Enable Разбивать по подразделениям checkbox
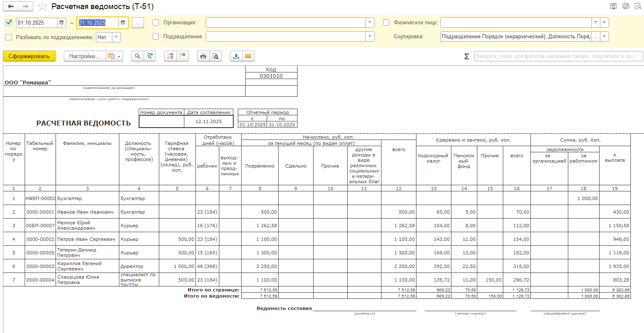The height and width of the screenshot is (333, 644). pyautogui.click(x=9, y=37)
